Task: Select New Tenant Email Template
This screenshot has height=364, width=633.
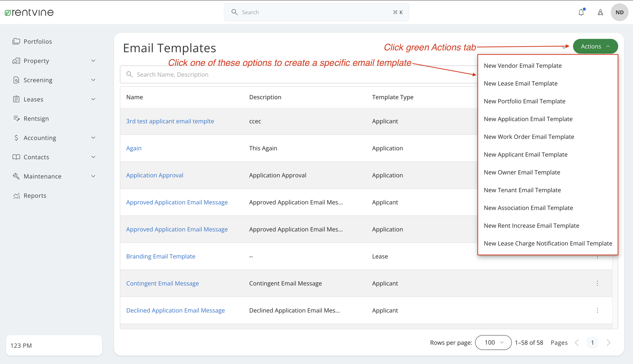Action: click(x=522, y=190)
